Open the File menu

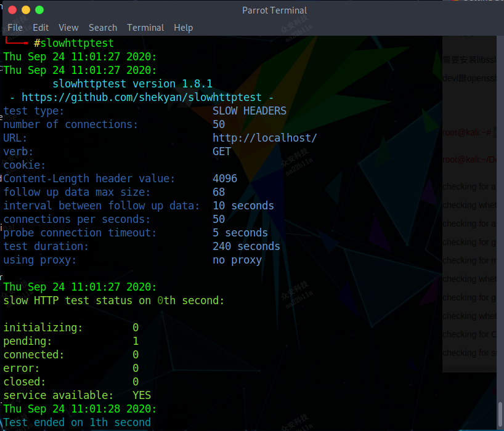point(15,27)
